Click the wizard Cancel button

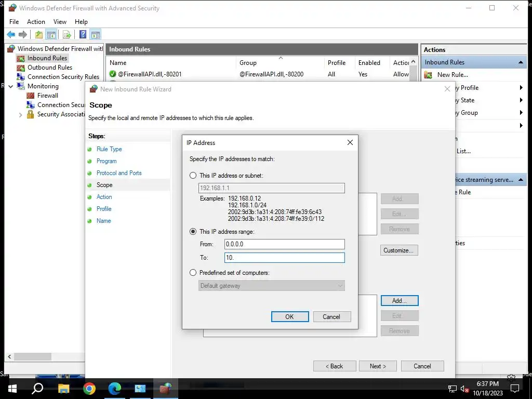point(422,366)
